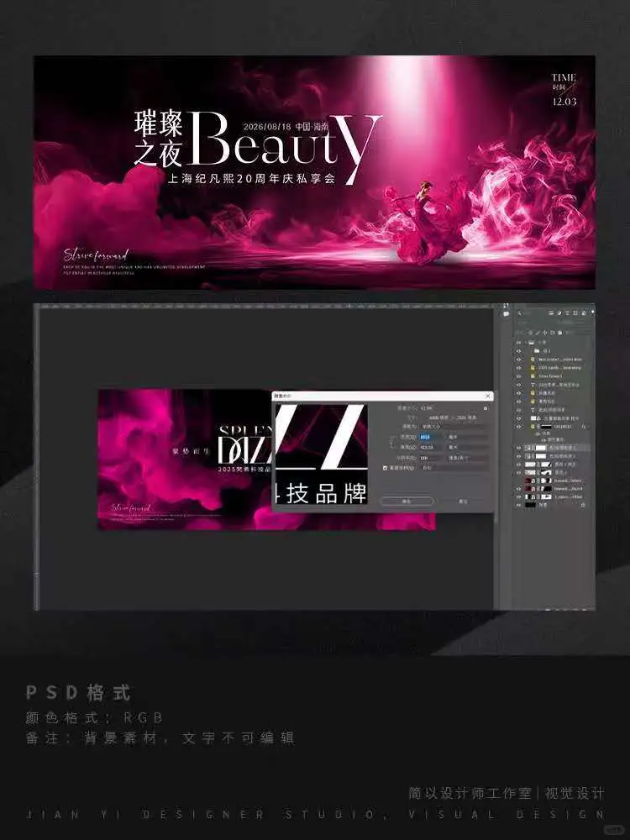
Task: Click the lock all attributes icon in Layers panel
Action: click(559, 333)
